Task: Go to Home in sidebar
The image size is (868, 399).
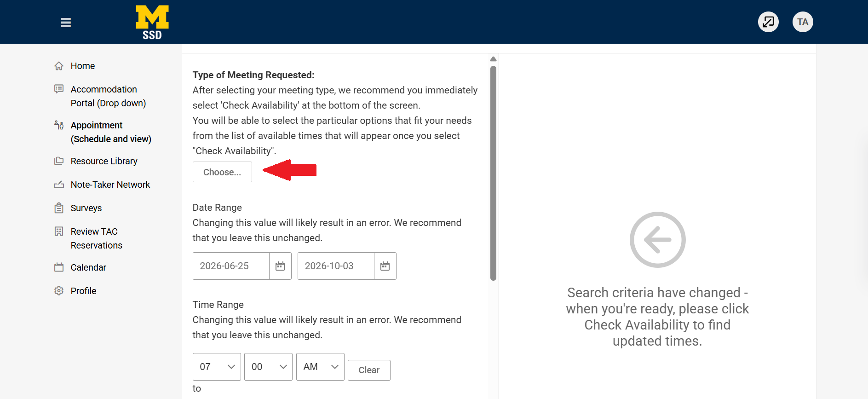Action: coord(83,66)
